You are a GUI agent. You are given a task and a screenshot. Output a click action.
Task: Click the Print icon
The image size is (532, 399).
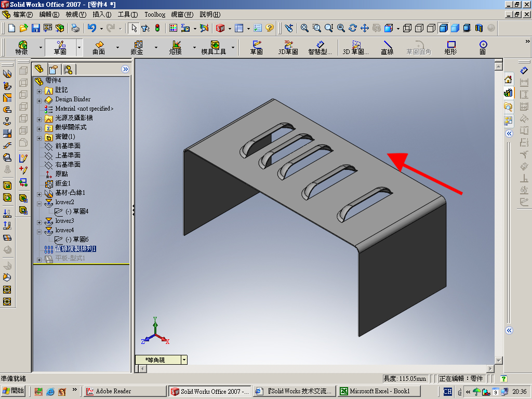[x=75, y=28]
